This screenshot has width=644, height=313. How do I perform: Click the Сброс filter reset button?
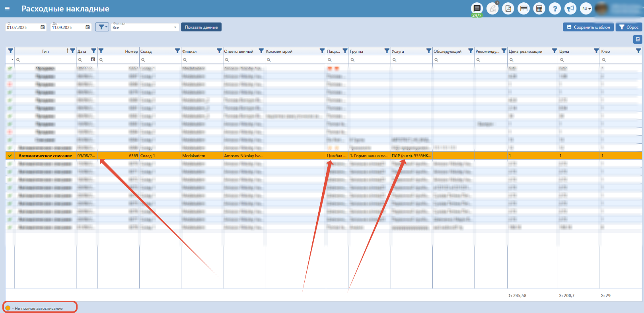coord(628,27)
